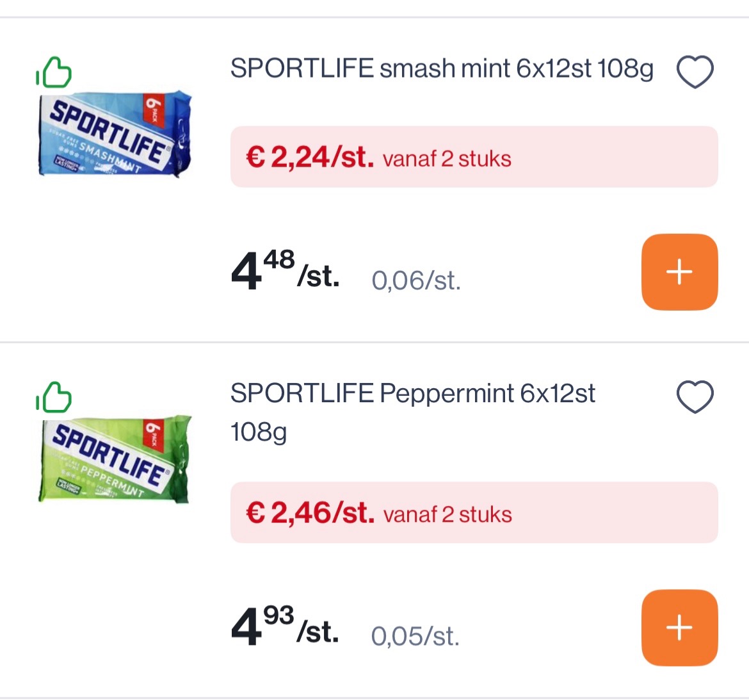Click the 0,06/st. unit price text
Screen dimensions: 749x700
coord(416,280)
